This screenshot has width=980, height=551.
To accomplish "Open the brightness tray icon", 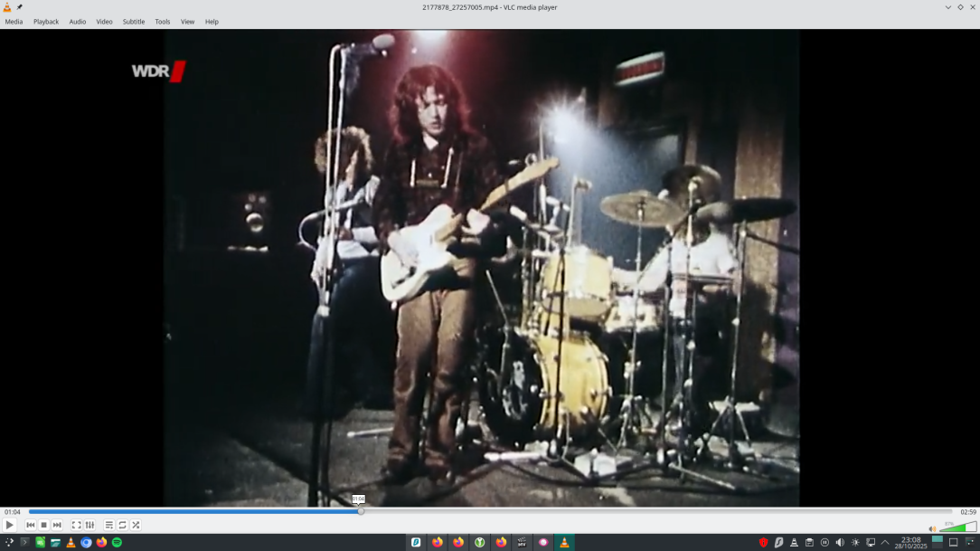I will (855, 542).
